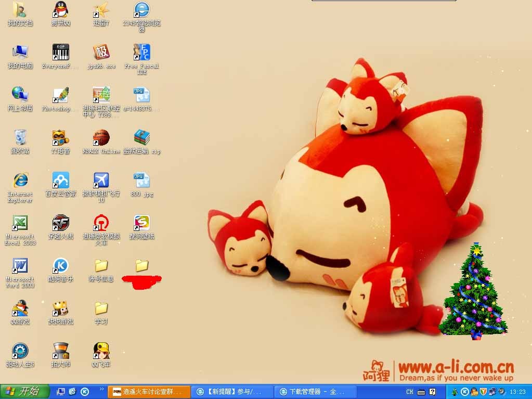Launch the Photoshop desktop shortcut
Viewport: 532px width, 399px height.
(x=60, y=95)
